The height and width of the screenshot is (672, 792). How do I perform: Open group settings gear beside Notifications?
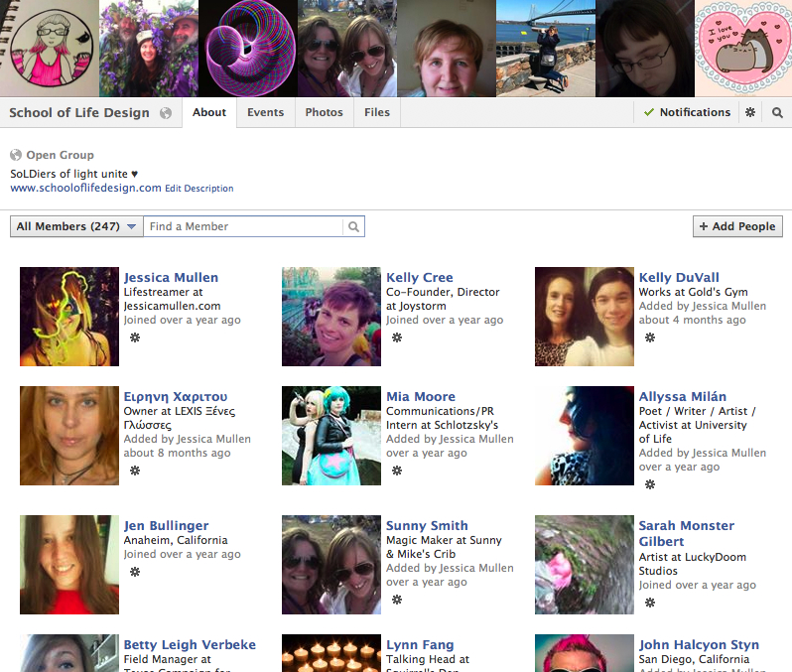[x=750, y=112]
